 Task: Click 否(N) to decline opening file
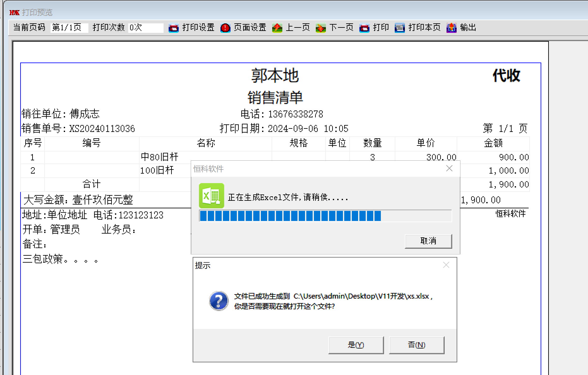417,345
